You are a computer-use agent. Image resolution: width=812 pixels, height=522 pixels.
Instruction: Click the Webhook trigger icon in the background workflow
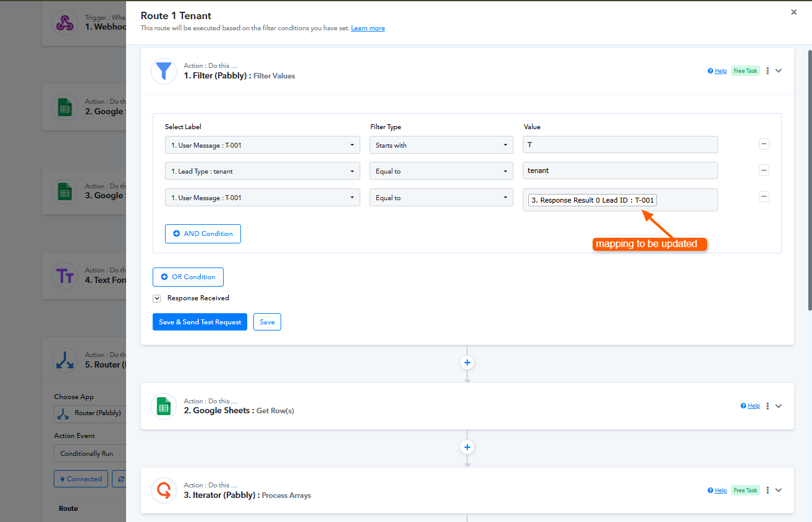(x=65, y=23)
